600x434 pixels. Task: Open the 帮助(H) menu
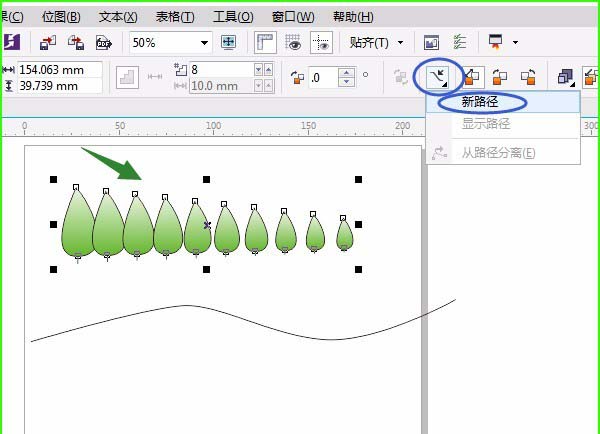pos(353,17)
